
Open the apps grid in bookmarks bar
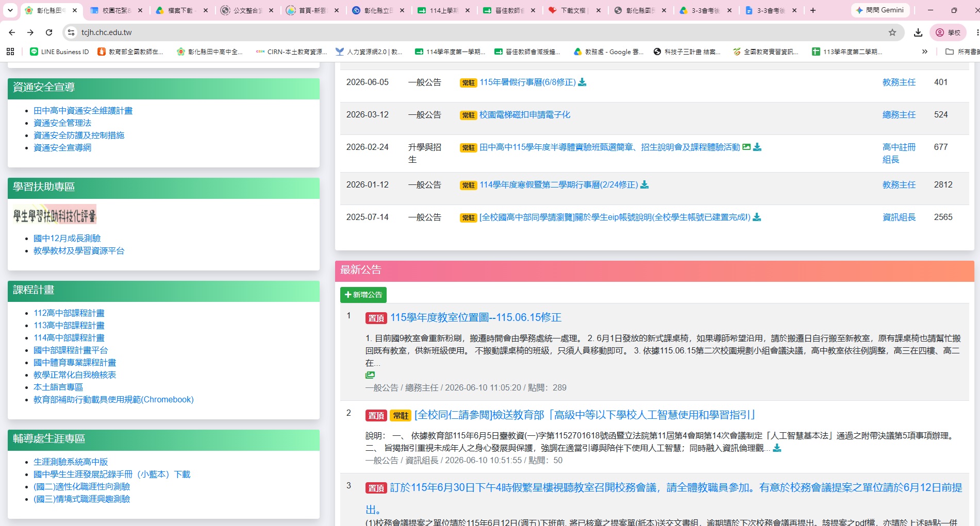[x=10, y=52]
